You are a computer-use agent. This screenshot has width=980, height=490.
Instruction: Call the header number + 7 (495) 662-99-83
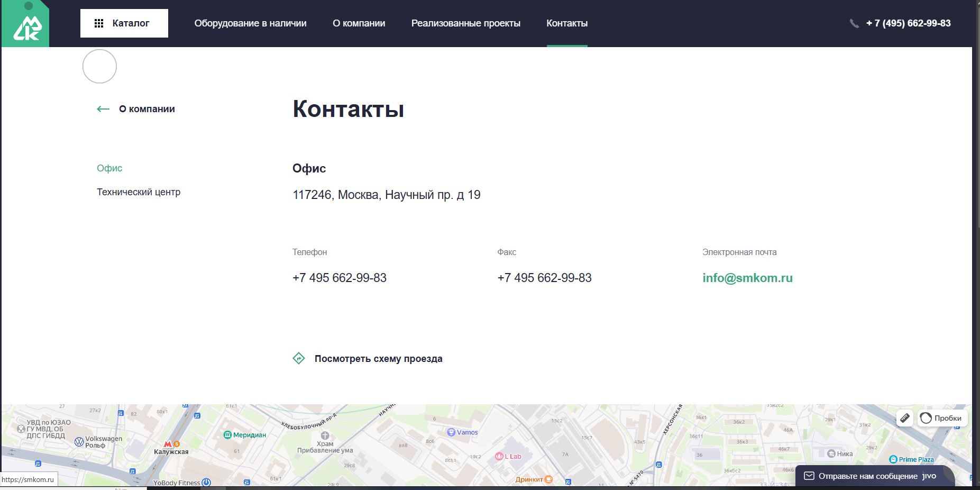[908, 23]
